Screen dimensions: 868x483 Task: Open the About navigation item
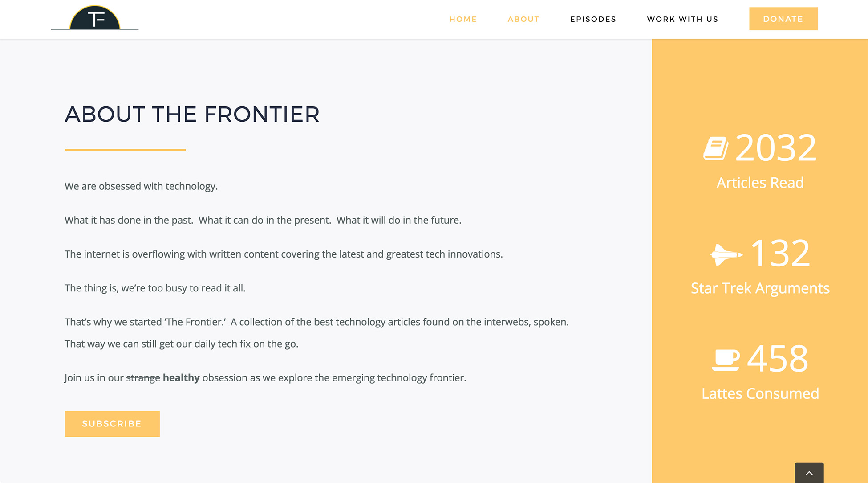pyautogui.click(x=523, y=19)
